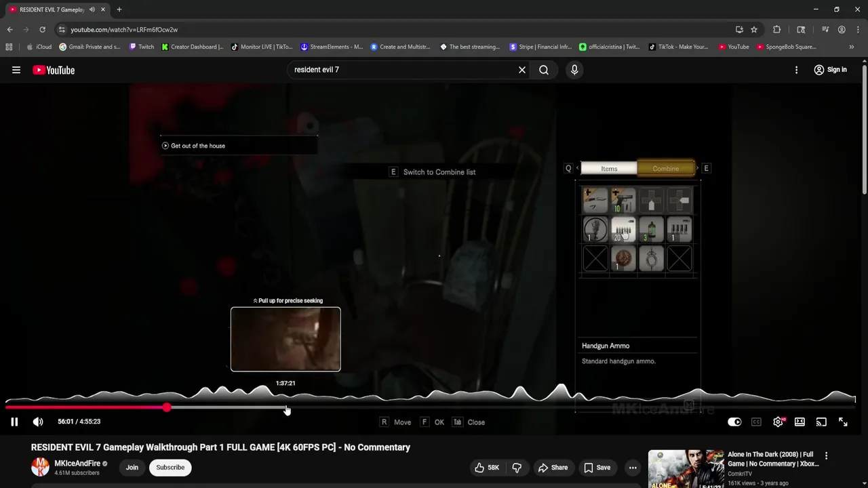Image resolution: width=868 pixels, height=488 pixels.
Task: Like the video with thumbs up 58K
Action: 487,468
